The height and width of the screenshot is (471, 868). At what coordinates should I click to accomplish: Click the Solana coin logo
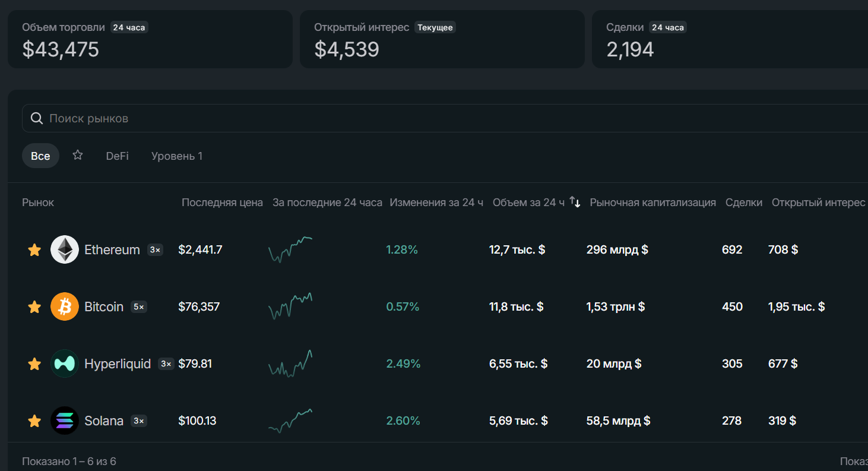click(x=65, y=421)
